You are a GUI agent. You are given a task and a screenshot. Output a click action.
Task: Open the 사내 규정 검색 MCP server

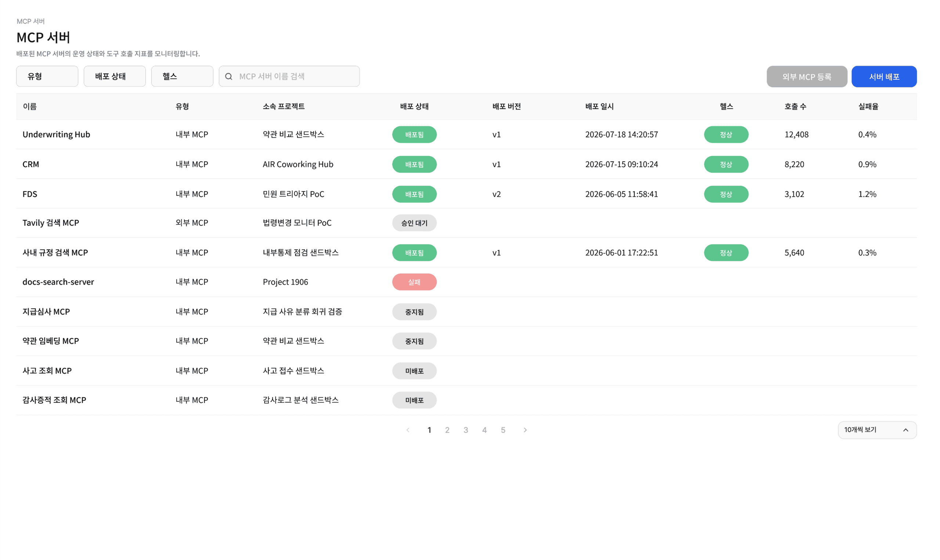(55, 252)
